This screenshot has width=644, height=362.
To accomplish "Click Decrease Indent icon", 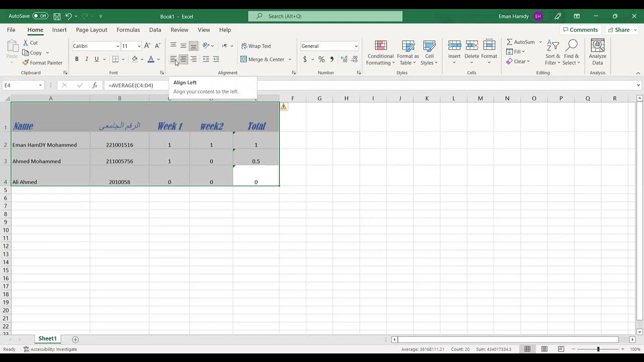I will tap(206, 59).
